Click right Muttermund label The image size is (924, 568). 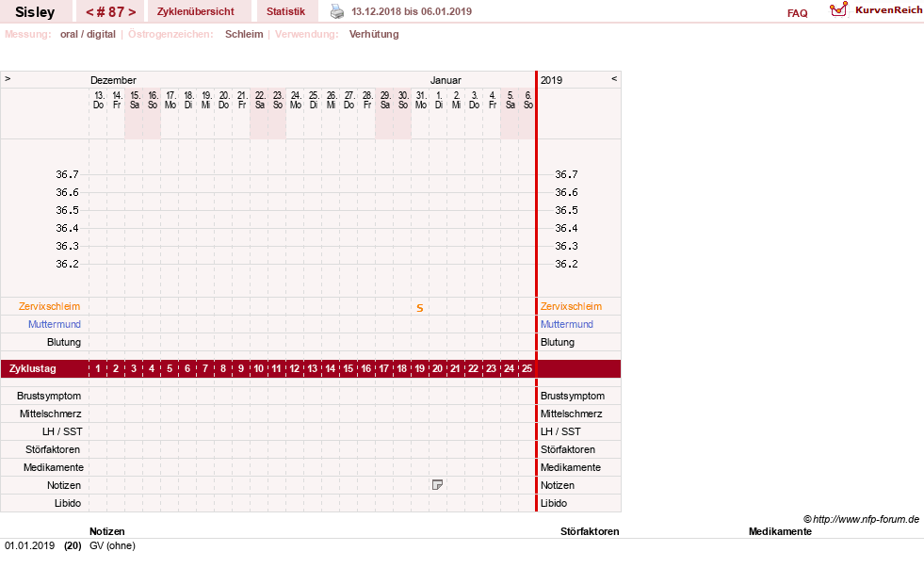(x=567, y=324)
